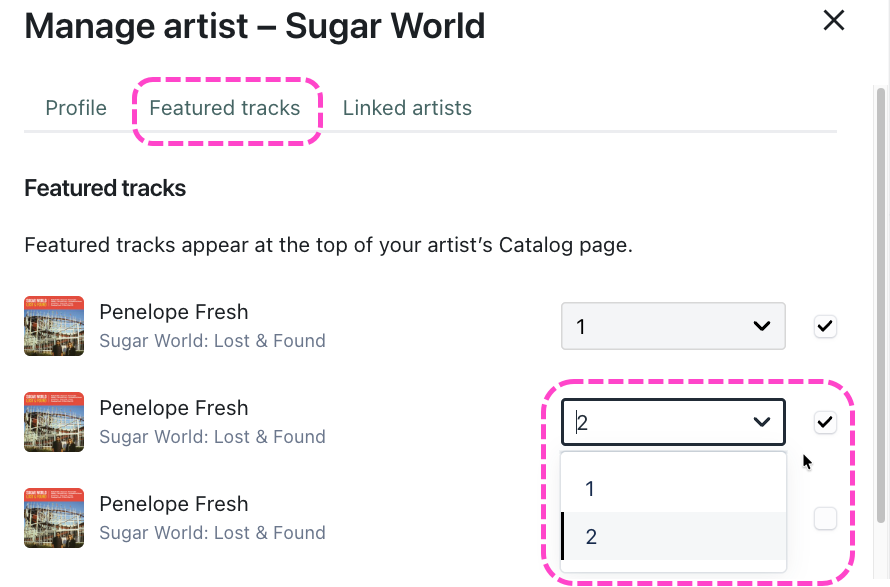Switch to the Profile tab
Screen dimensions: 890x587
76,108
